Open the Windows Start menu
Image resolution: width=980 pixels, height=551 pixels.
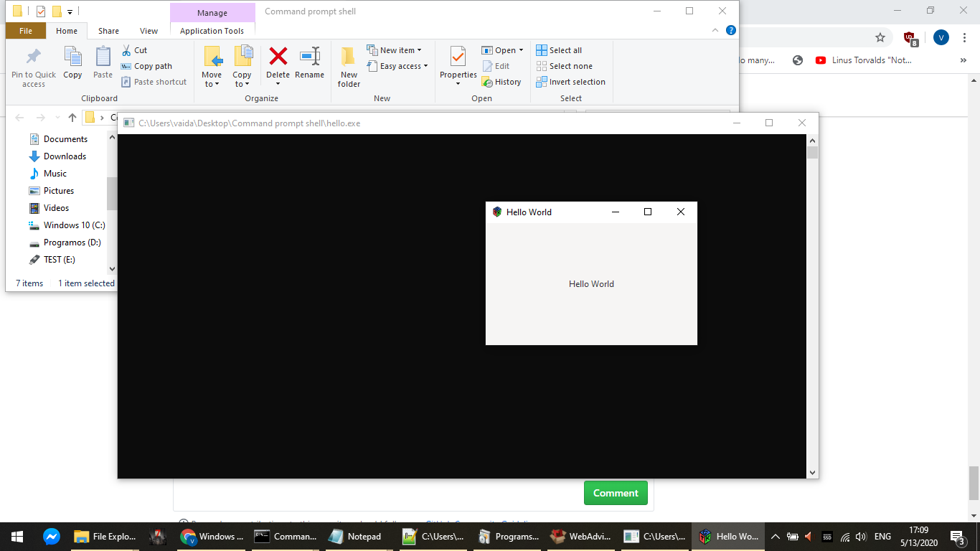(x=17, y=536)
